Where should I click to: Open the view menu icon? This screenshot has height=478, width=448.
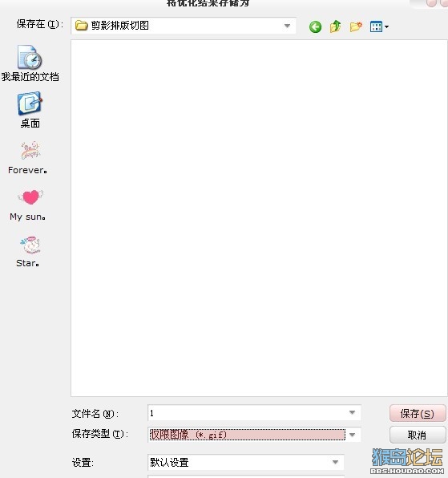point(379,26)
